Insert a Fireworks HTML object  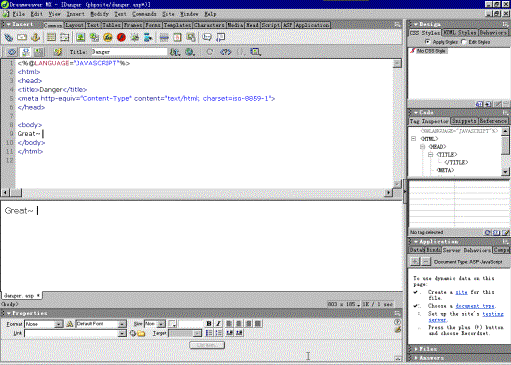pyautogui.click(x=108, y=37)
